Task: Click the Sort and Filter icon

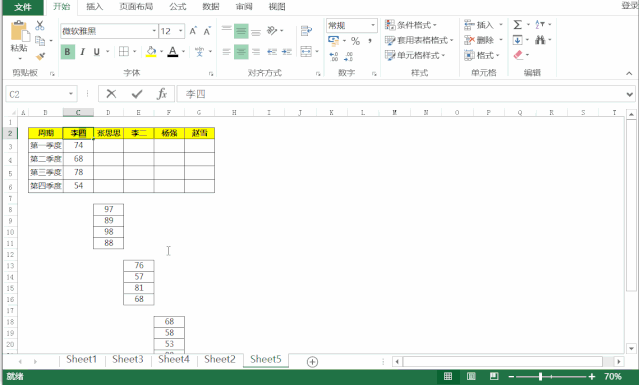Action: click(540, 25)
